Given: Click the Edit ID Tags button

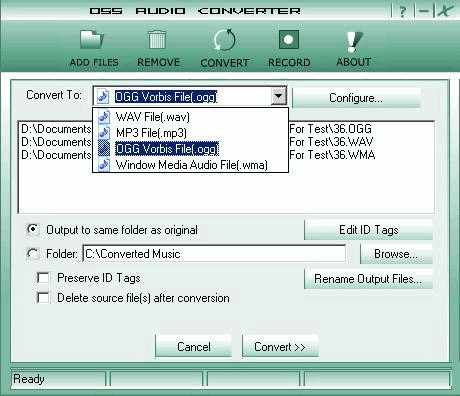Looking at the screenshot, I should click(x=368, y=230).
